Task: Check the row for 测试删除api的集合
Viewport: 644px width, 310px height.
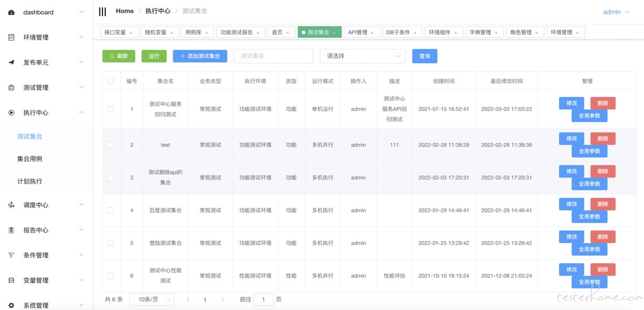Action: tap(111, 178)
